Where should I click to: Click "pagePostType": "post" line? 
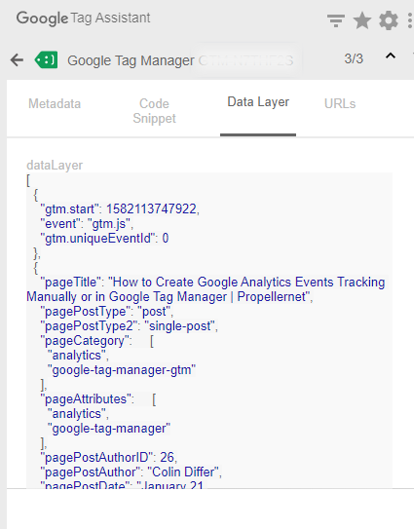point(107,311)
